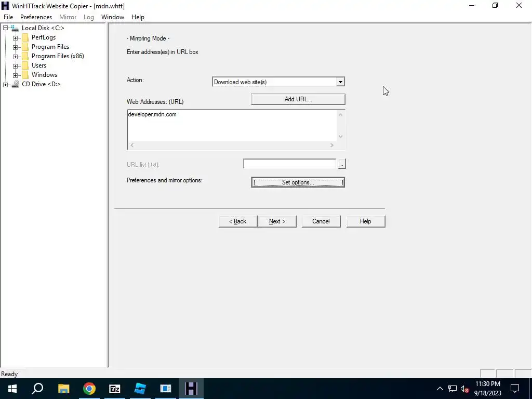Click the WinHTTrack title bar icon
Viewport: 532px width, 399px height.
click(x=5, y=6)
